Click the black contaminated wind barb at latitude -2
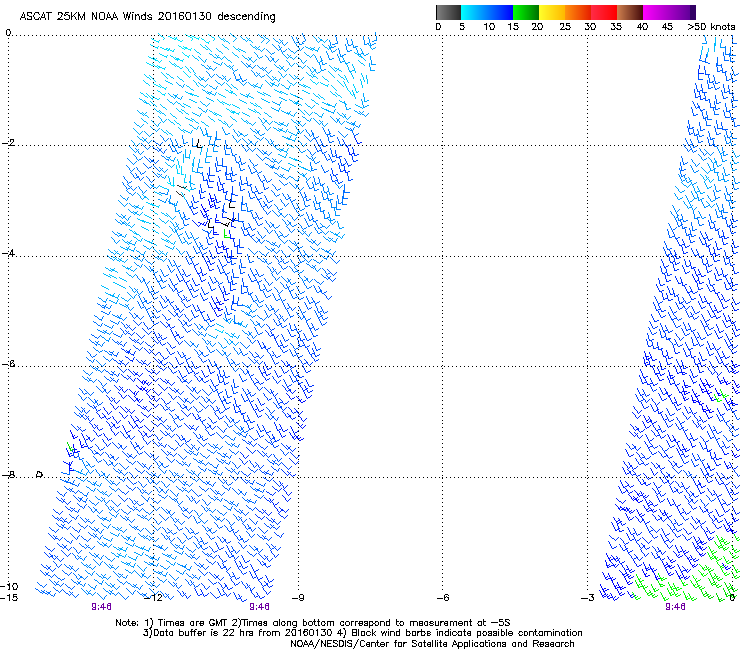Screen dimensions: 740x650 pyautogui.click(x=198, y=144)
